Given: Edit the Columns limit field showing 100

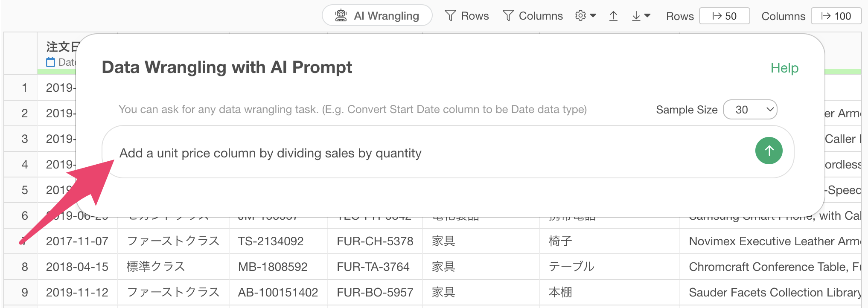Looking at the screenshot, I should click(x=836, y=16).
